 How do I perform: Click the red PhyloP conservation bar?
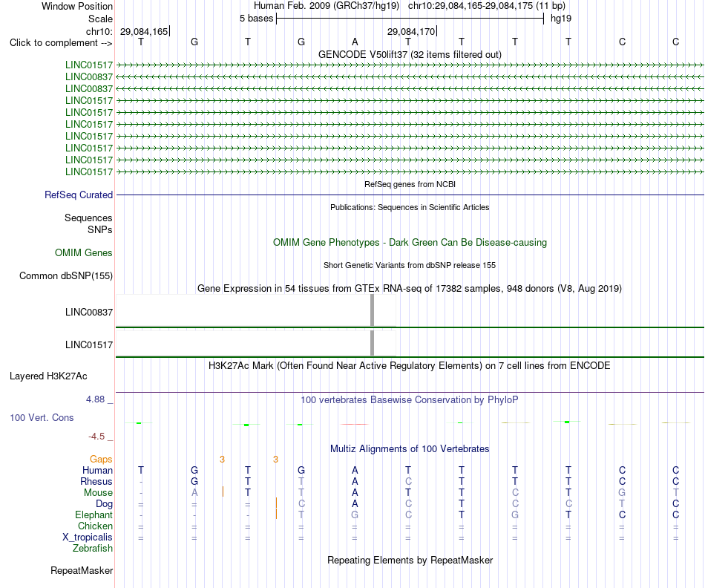pos(355,424)
